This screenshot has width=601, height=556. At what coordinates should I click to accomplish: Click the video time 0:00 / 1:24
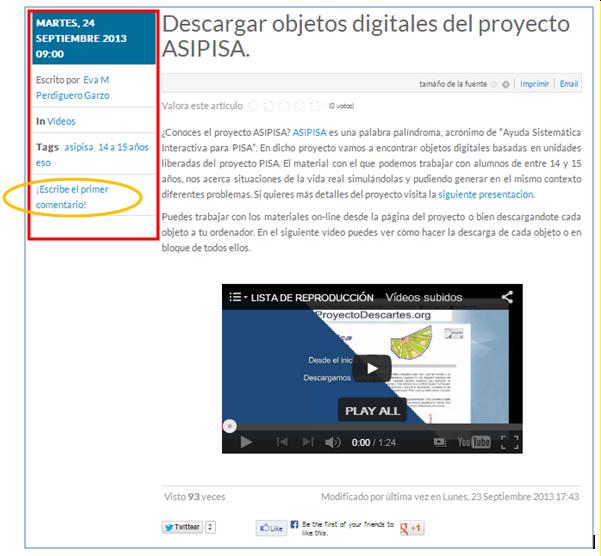(x=374, y=443)
